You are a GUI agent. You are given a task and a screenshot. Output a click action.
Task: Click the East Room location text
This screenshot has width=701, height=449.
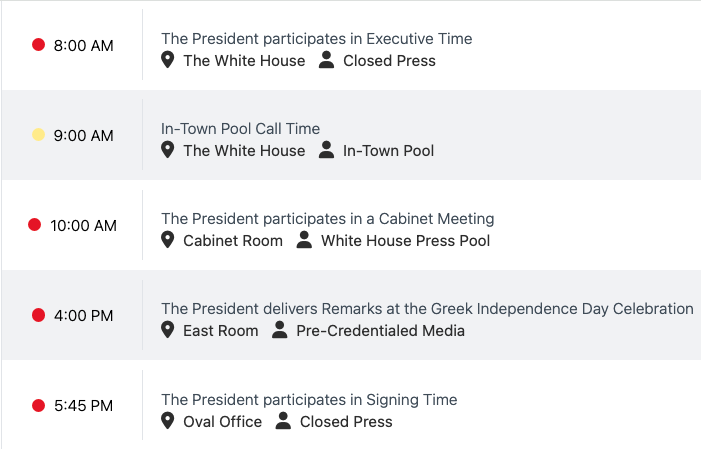(220, 331)
